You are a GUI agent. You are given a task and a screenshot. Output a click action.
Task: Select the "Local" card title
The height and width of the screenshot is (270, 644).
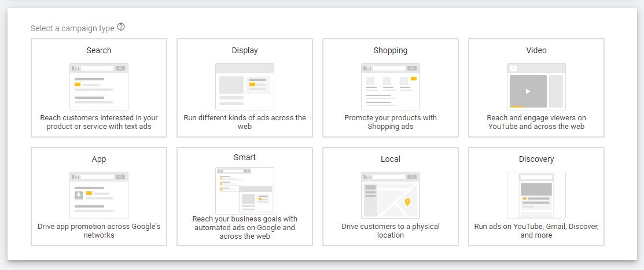(x=391, y=159)
